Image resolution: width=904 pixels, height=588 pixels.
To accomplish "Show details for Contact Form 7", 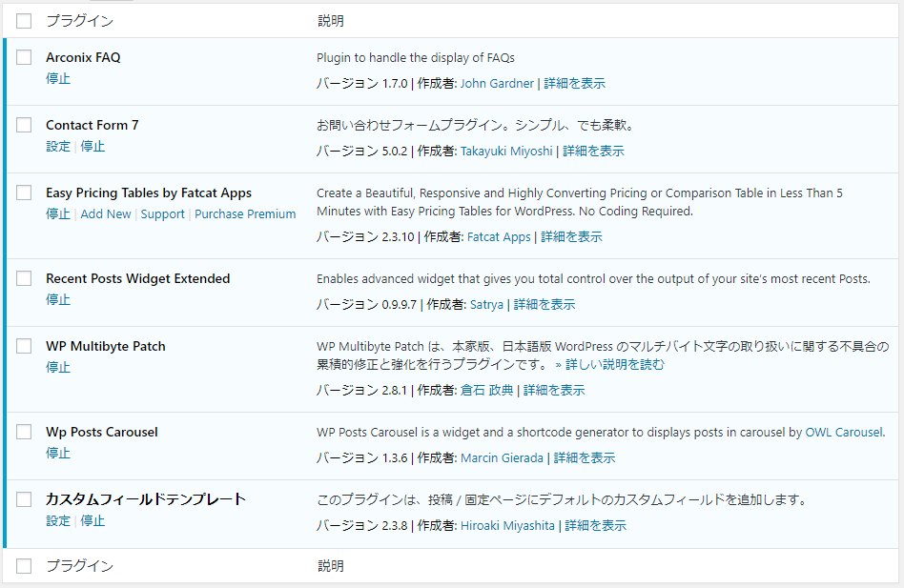I will (593, 151).
